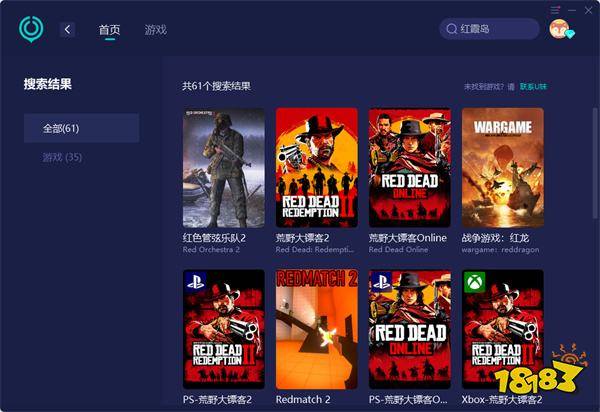The height and width of the screenshot is (412, 600).
Task: Select 荒野大镖客Online game cover in first row
Action: (x=409, y=167)
